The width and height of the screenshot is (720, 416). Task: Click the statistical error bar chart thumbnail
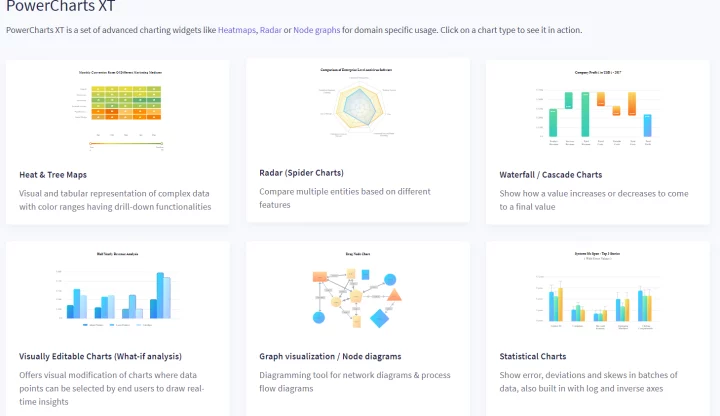(598, 293)
